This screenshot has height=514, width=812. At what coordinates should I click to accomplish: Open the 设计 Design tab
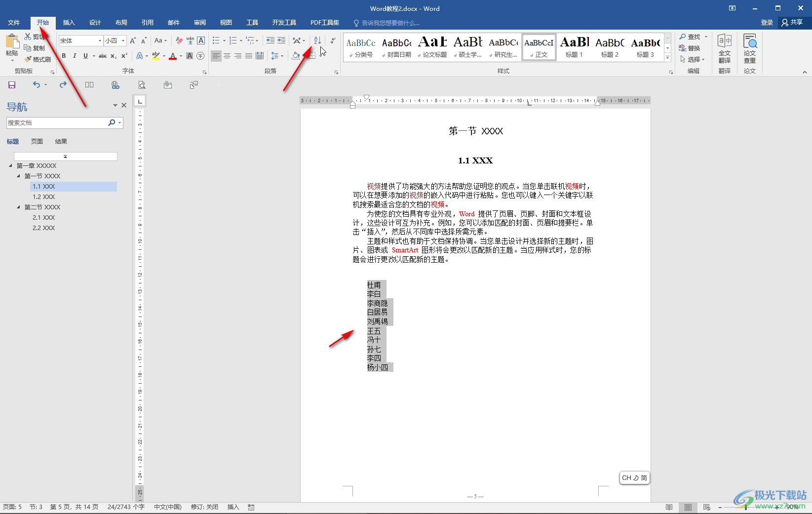(95, 23)
